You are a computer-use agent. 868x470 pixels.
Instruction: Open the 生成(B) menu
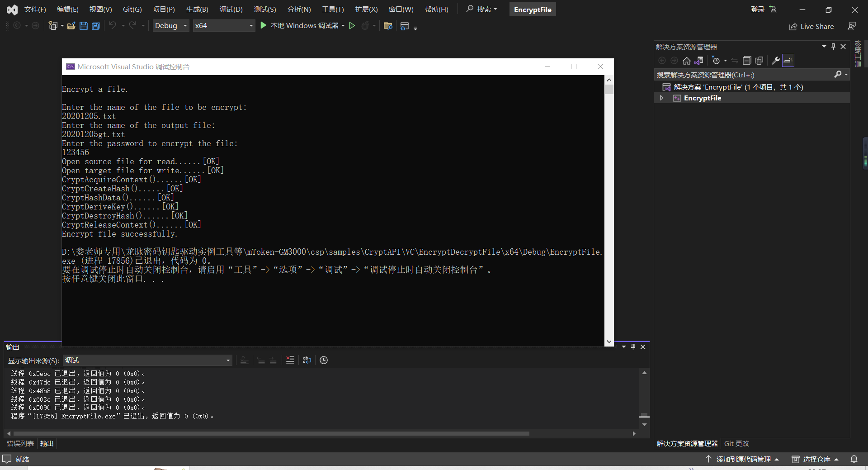click(x=197, y=9)
